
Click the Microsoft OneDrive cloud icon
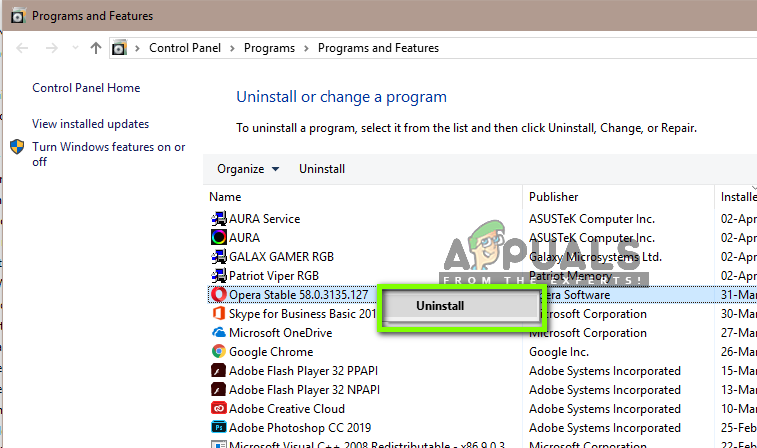point(219,333)
